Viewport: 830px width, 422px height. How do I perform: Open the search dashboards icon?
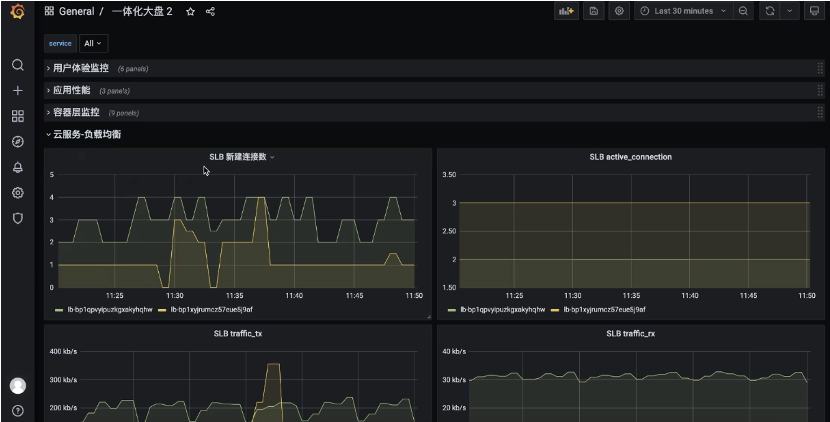point(17,65)
